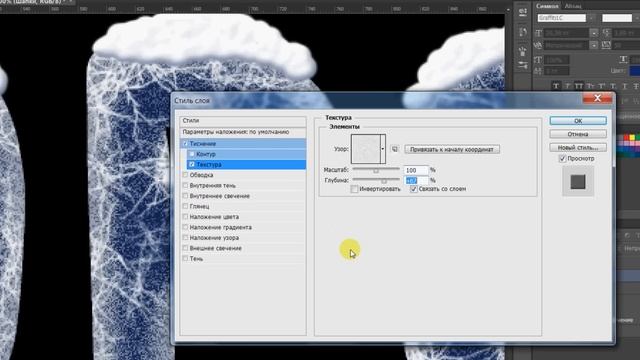Toggle Faux Italic text style

[567, 86]
